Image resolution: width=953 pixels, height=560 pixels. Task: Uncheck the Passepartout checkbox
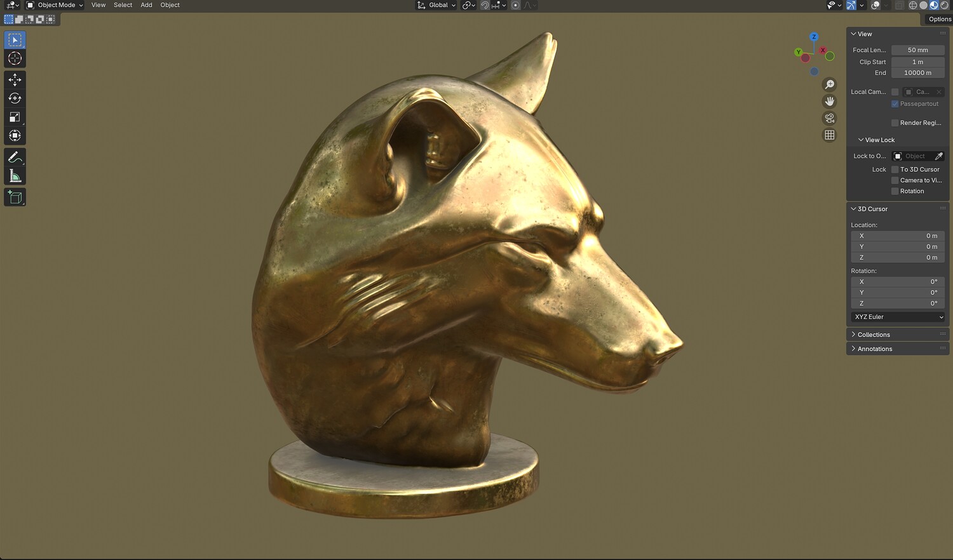[x=895, y=104]
